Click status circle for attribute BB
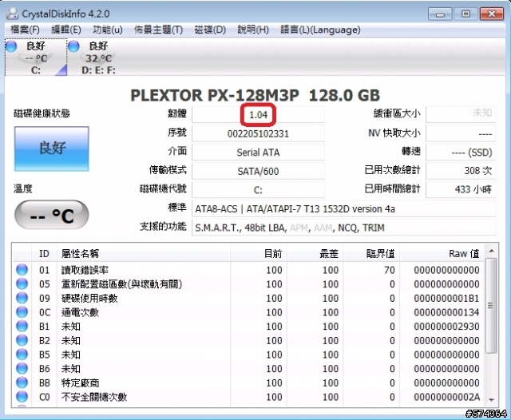 coord(22,382)
